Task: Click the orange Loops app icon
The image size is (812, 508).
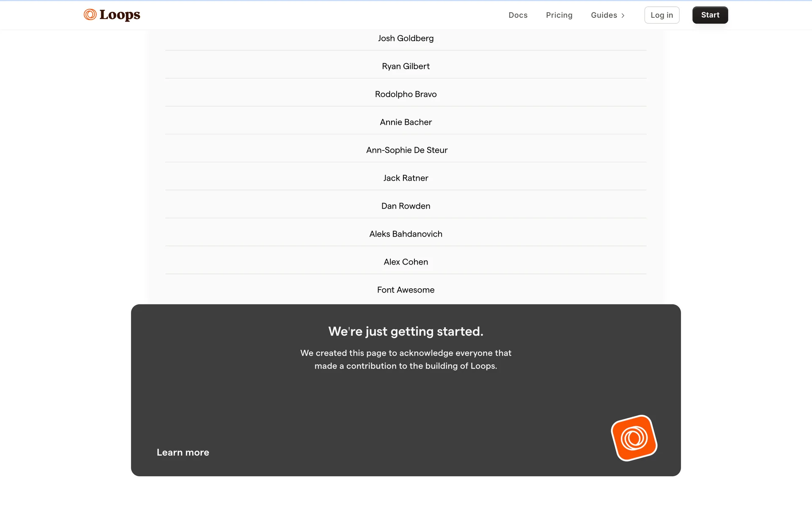Action: pyautogui.click(x=634, y=438)
